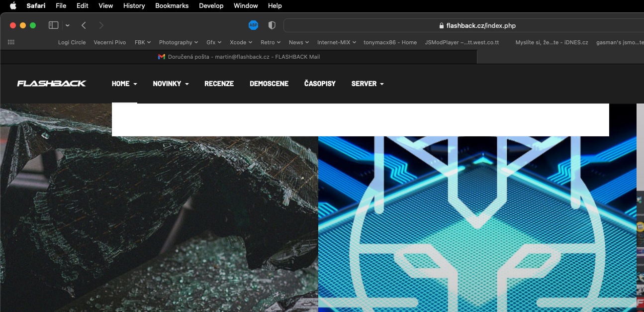Open the gasman's jsmo bookmark

pyautogui.click(x=620, y=42)
